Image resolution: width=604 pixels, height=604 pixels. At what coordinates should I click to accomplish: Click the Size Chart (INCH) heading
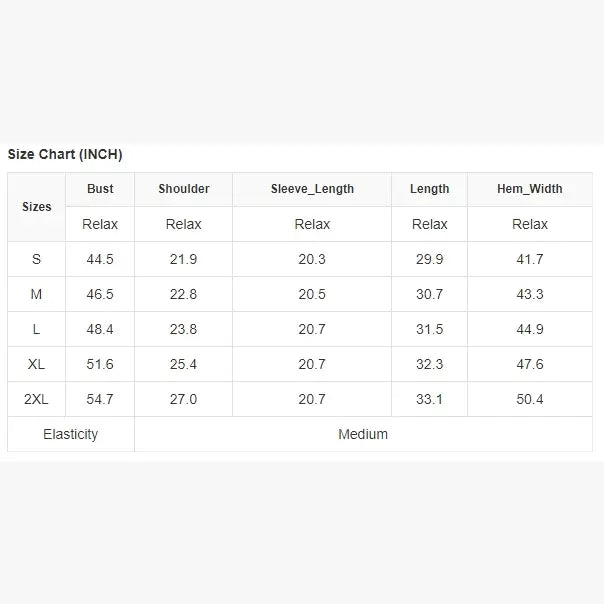[65, 154]
